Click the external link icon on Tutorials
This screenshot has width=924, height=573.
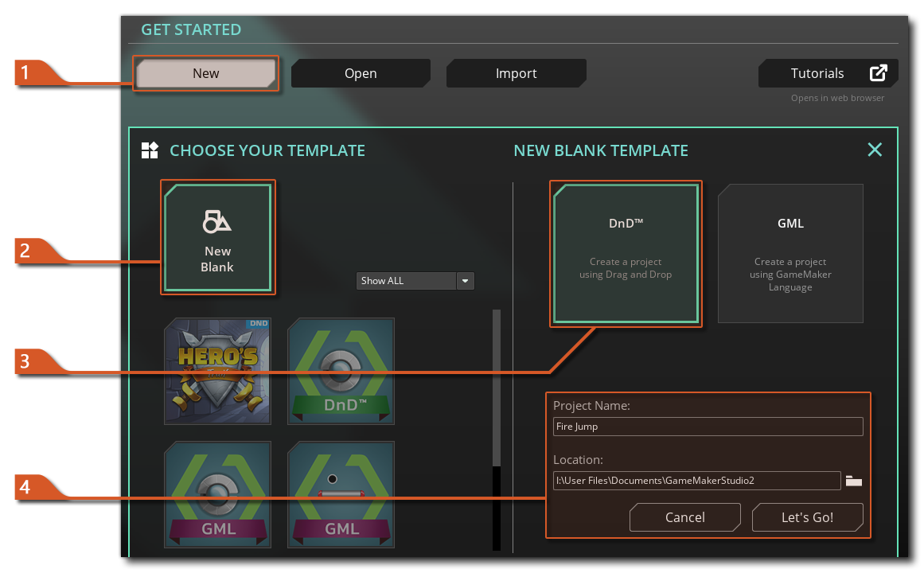click(x=878, y=73)
